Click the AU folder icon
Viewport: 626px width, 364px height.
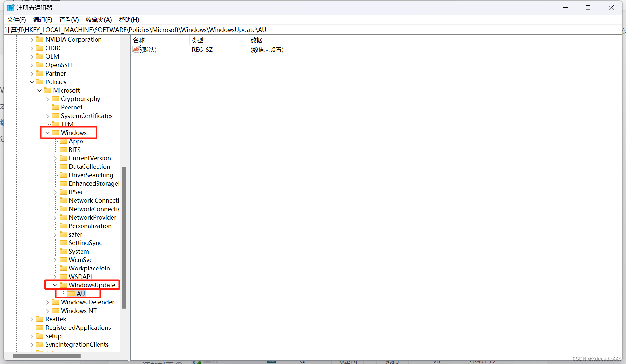click(x=71, y=294)
